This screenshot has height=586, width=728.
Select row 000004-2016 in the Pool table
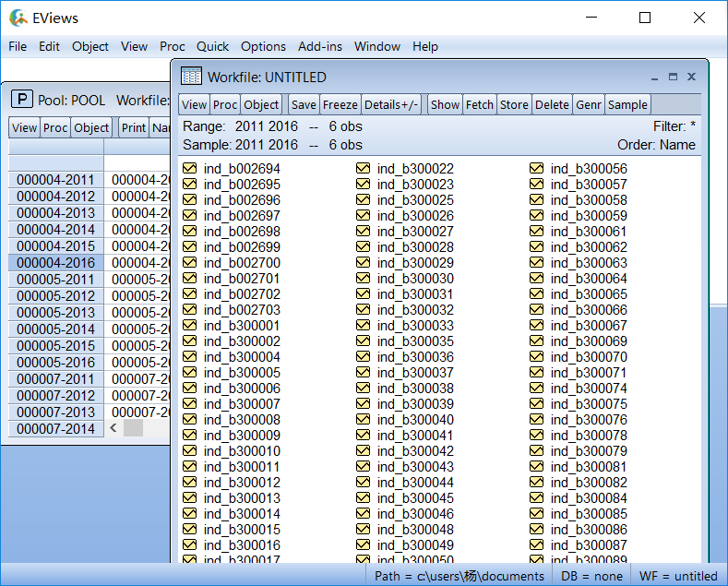coord(55,263)
